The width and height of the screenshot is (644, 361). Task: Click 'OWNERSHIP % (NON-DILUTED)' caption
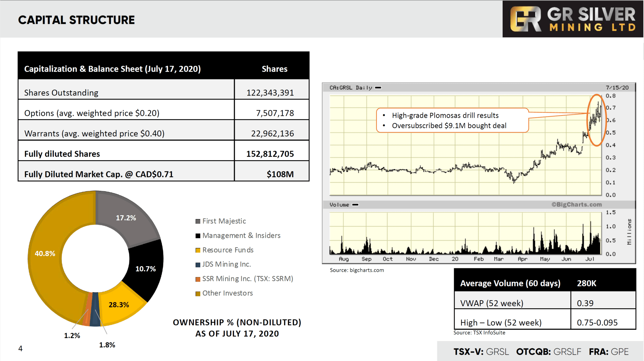pos(237,322)
